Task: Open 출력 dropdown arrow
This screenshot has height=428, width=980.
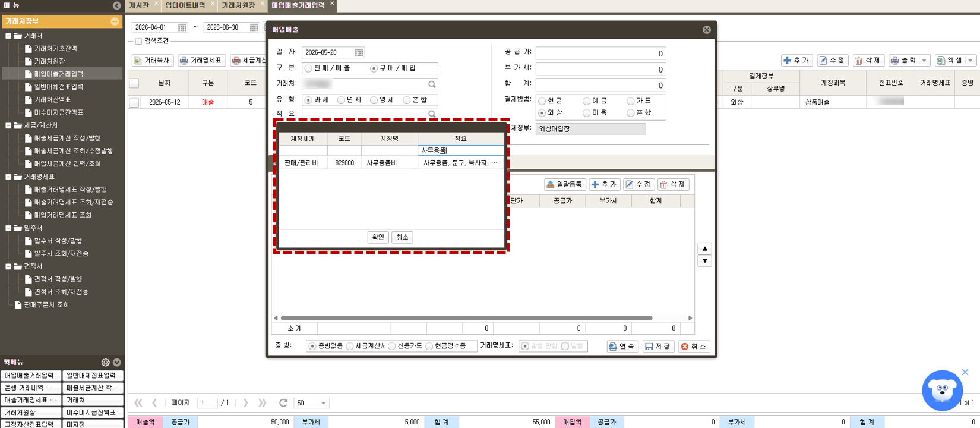Action: (x=924, y=61)
